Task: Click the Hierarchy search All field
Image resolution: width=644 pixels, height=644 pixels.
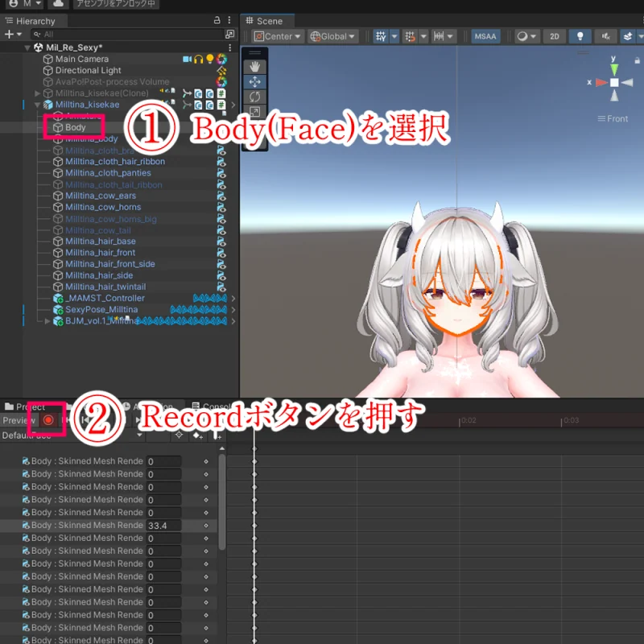Action: click(127, 35)
